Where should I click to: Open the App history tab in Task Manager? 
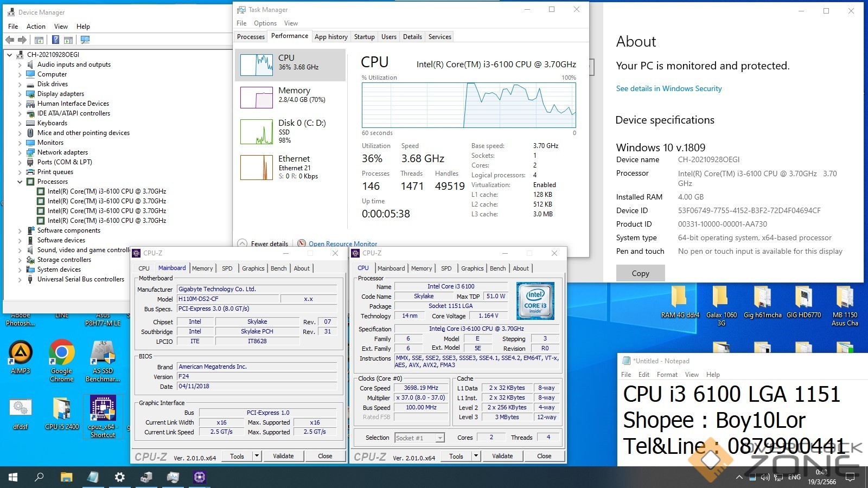point(331,37)
